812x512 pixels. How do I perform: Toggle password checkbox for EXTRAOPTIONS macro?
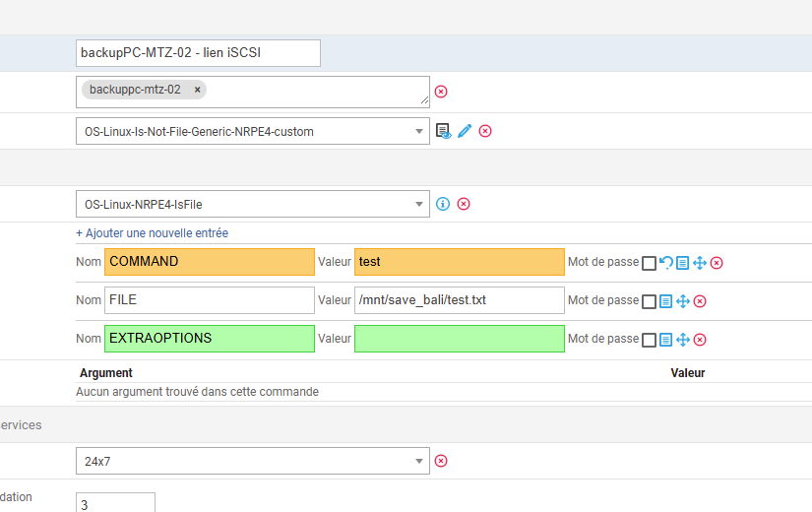coord(649,340)
